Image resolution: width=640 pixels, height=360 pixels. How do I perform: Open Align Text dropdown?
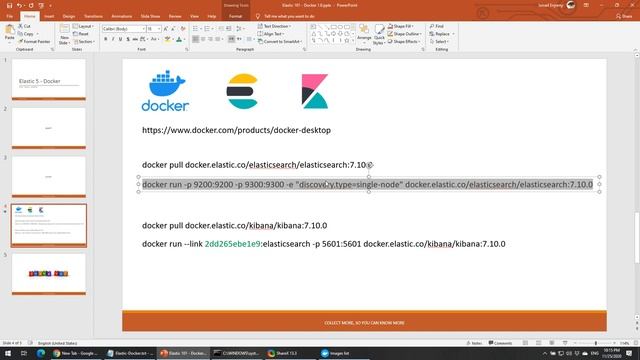point(271,34)
